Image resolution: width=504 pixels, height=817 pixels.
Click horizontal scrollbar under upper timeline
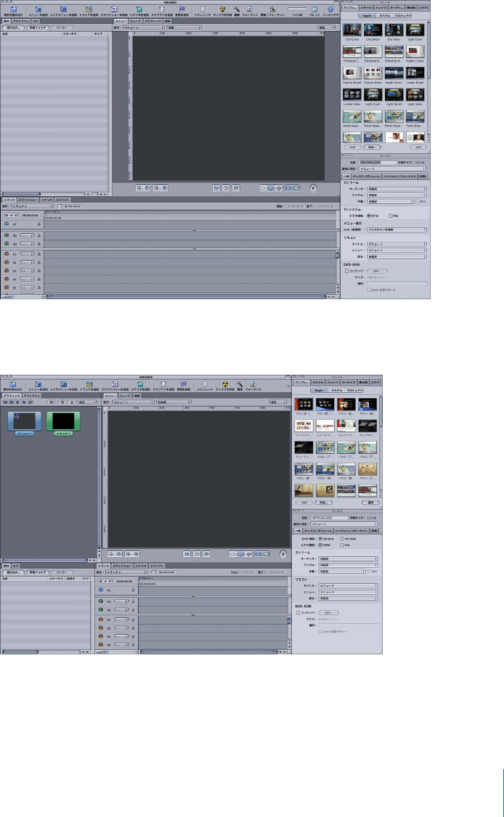pos(185,296)
